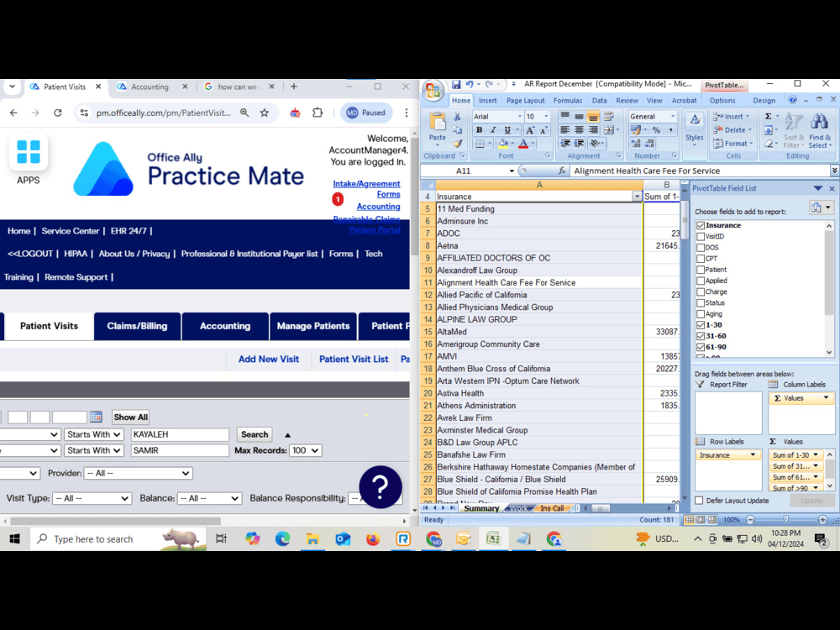Click the Show All button

131,417
